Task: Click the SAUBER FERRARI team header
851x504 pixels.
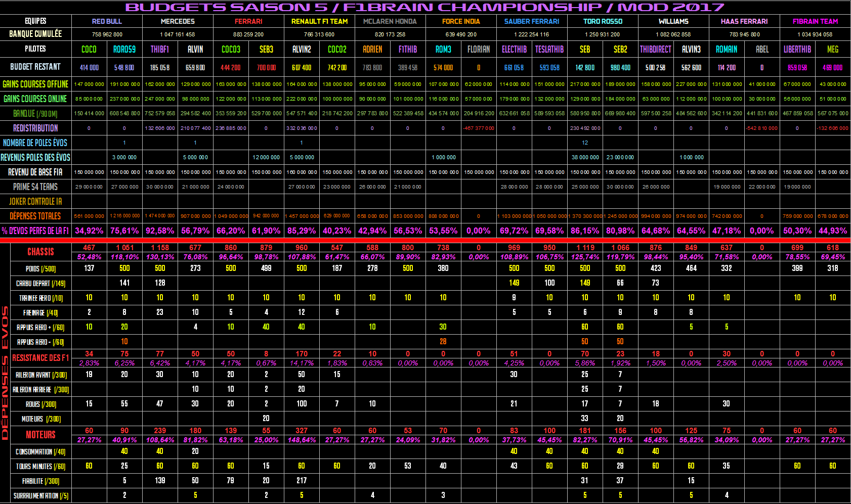Action: click(x=532, y=21)
